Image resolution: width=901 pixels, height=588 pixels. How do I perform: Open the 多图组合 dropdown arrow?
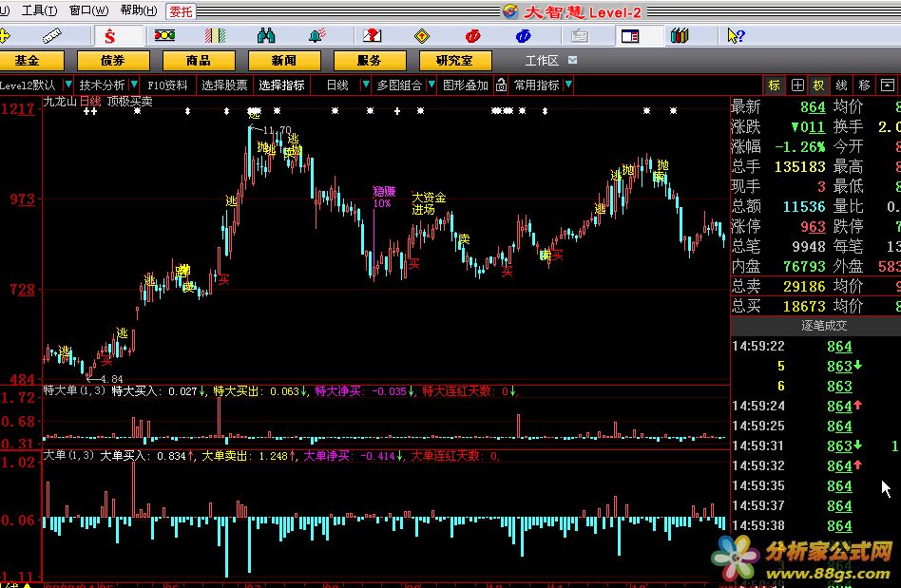point(431,85)
